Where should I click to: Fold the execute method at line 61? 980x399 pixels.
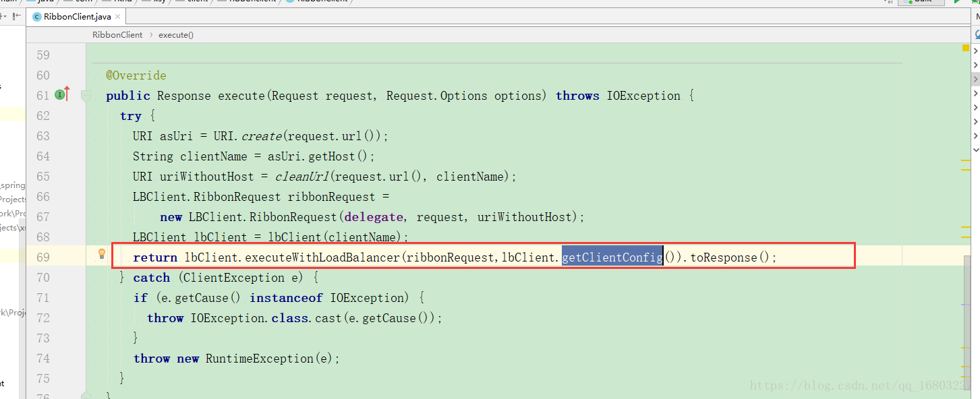(86, 96)
